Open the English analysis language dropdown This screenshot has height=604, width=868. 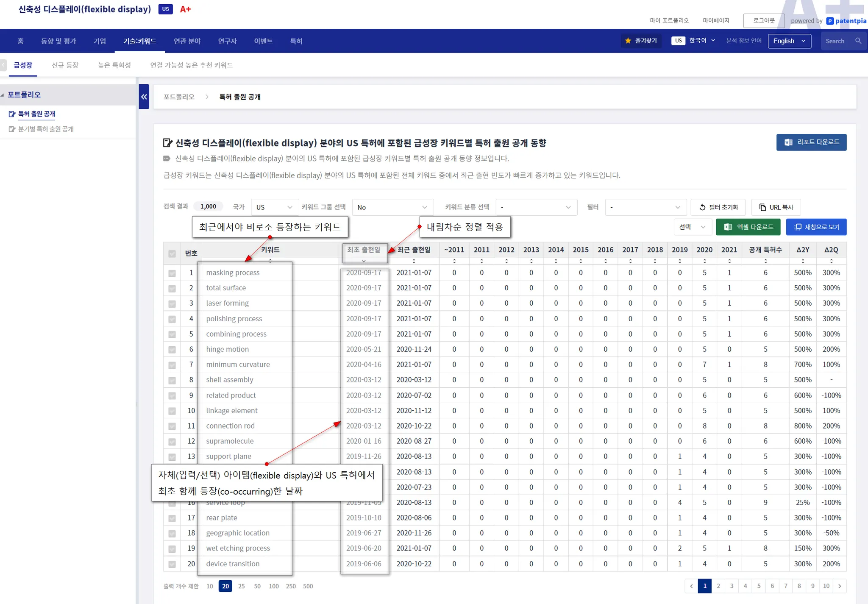point(789,41)
